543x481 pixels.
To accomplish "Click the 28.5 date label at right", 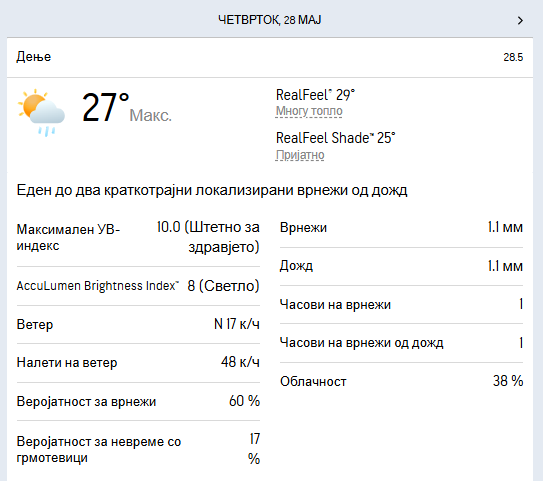I will tap(513, 57).
